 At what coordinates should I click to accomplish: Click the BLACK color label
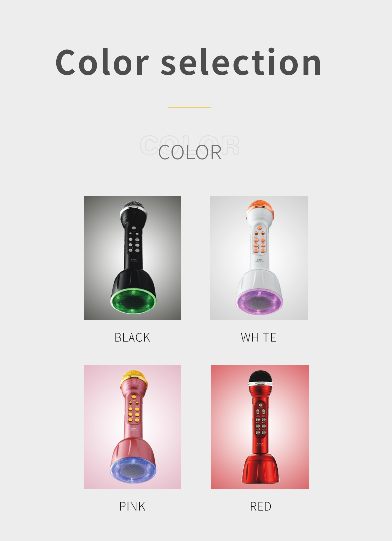(x=132, y=337)
